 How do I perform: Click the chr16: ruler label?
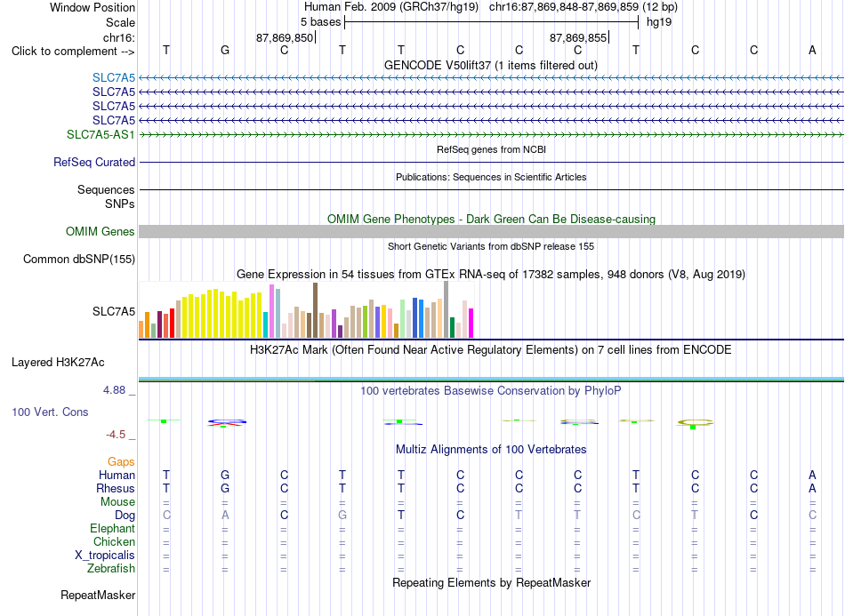(118, 37)
